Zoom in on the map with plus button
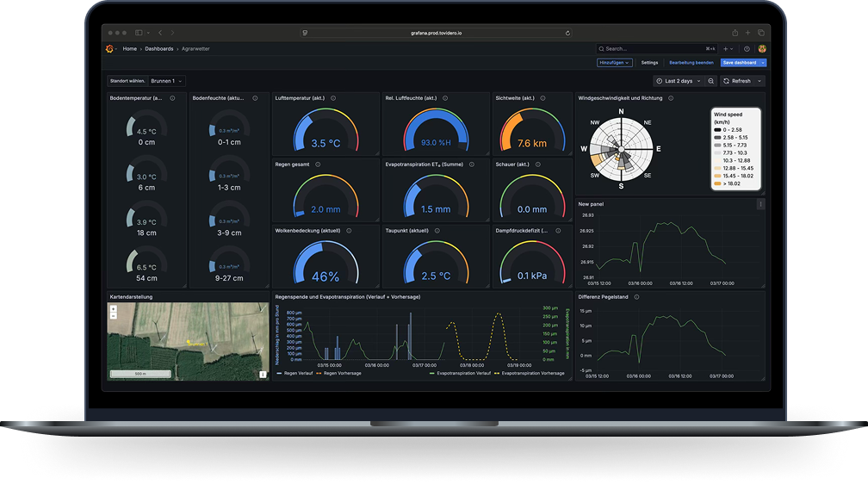Viewport: 868px width, 484px height. click(114, 309)
